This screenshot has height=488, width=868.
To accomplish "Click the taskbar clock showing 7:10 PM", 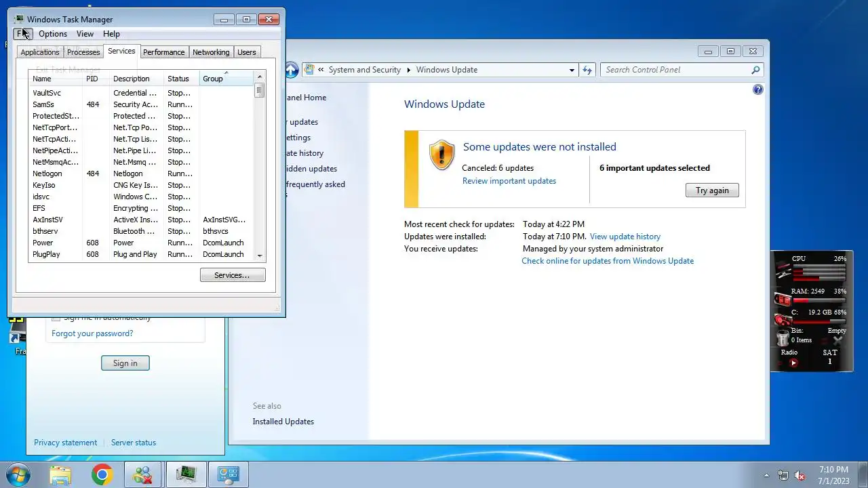I will pos(833,474).
